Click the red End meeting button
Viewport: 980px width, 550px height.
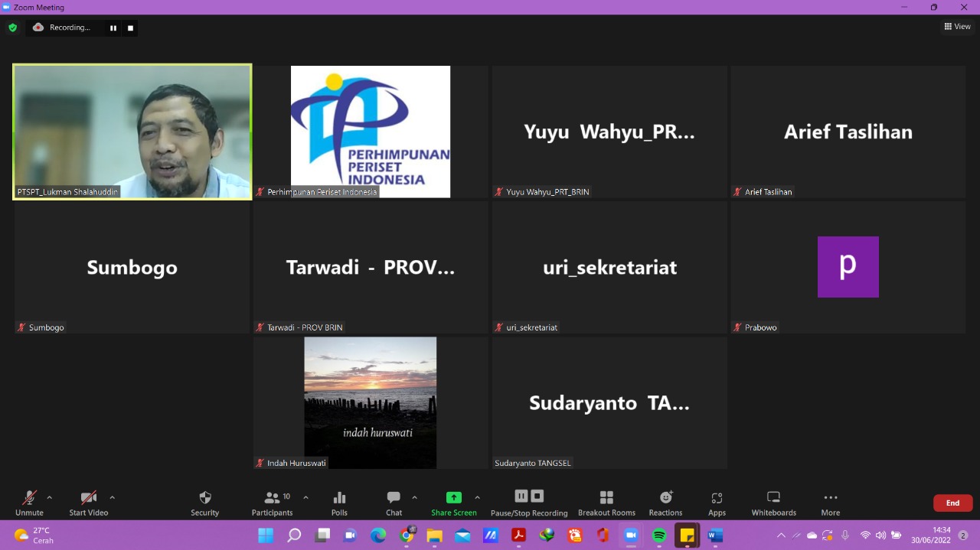tap(952, 503)
